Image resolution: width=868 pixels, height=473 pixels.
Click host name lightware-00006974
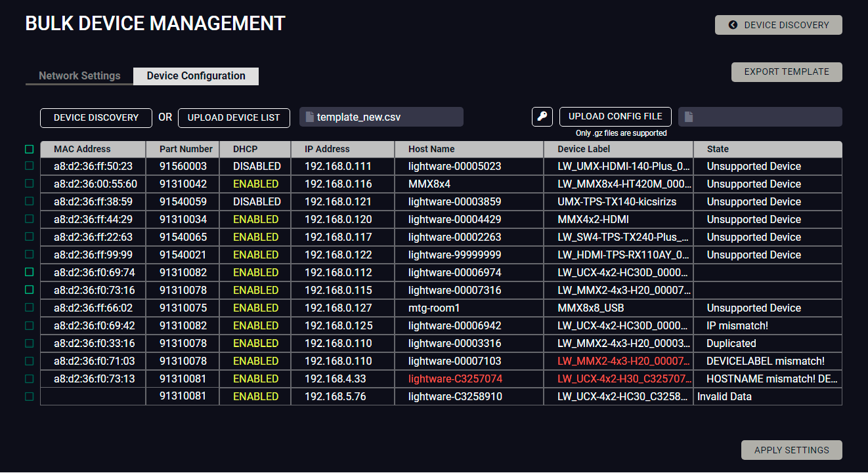click(x=455, y=273)
